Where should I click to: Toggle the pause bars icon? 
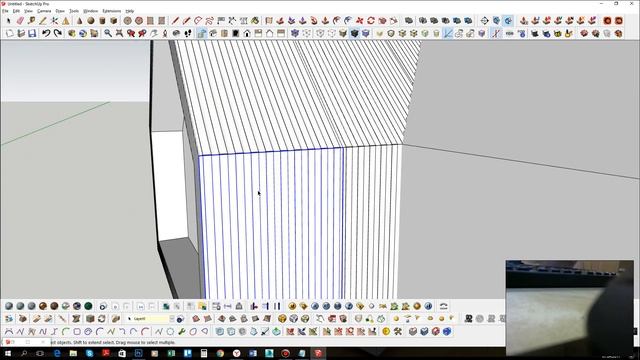pyautogui.click(x=277, y=306)
